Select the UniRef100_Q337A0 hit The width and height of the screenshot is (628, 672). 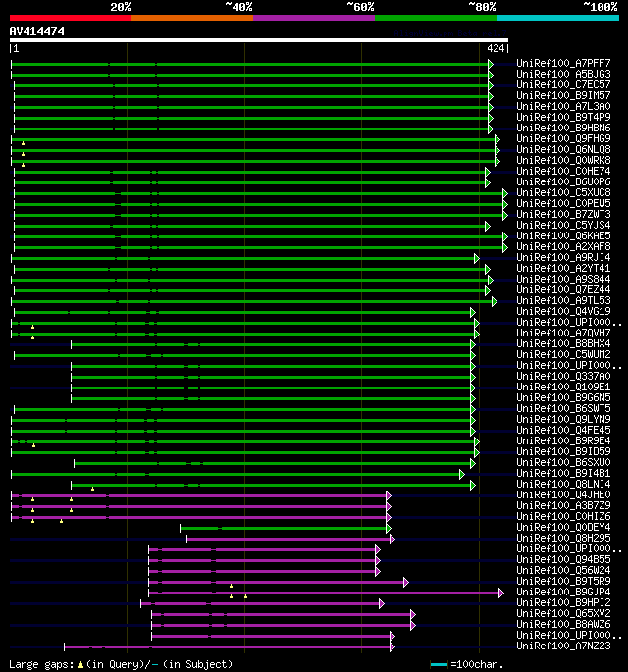click(563, 376)
